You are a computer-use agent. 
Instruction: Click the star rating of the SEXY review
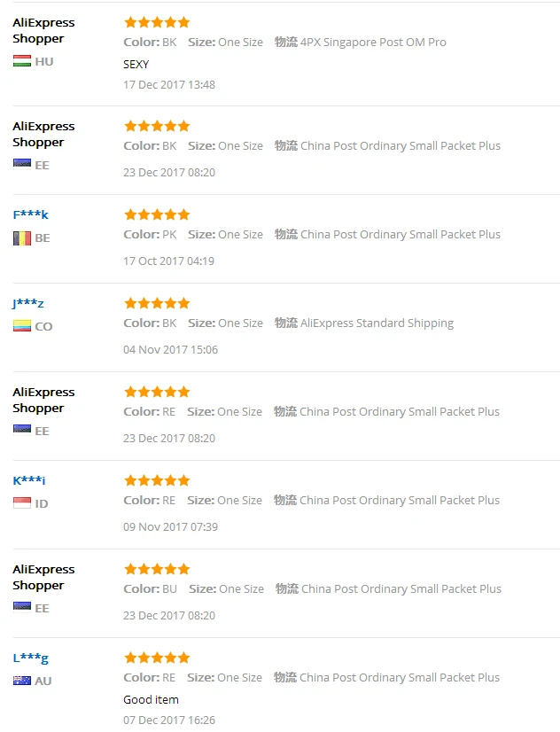(157, 22)
